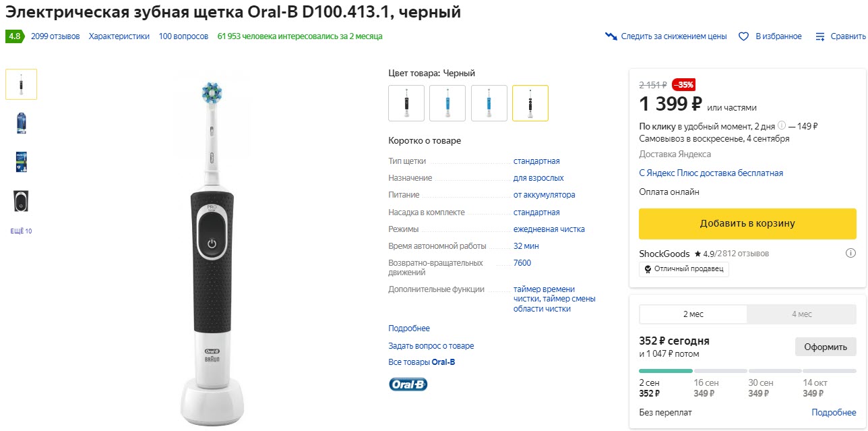Click the 'Оформить' installment button
The width and height of the screenshot is (868, 431).
coord(826,346)
